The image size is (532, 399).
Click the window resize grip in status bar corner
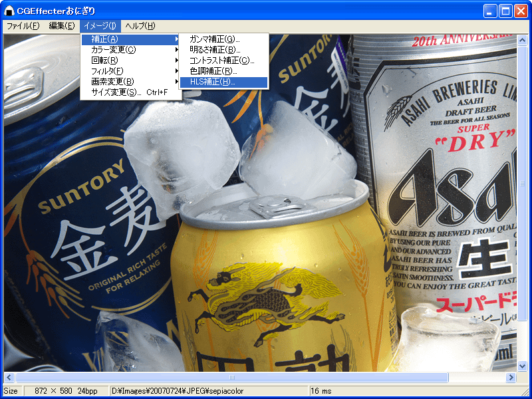coord(525,392)
